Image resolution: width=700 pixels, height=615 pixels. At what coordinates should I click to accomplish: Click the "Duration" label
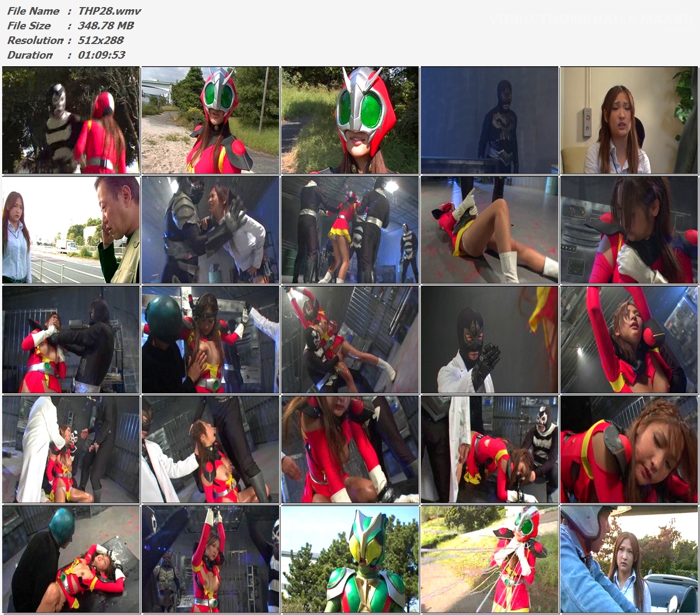[x=30, y=55]
